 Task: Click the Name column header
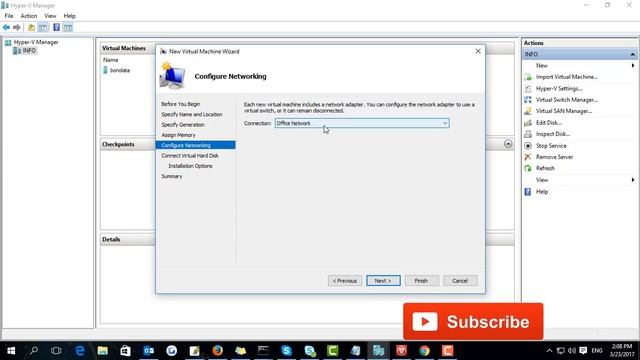111,60
